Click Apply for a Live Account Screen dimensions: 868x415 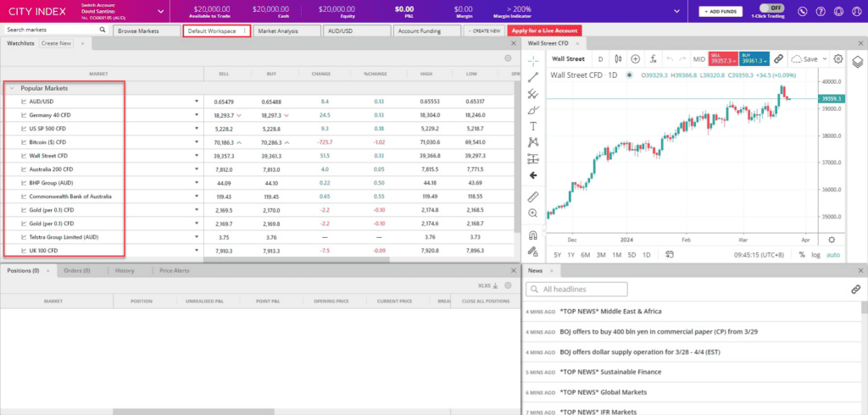(x=544, y=31)
